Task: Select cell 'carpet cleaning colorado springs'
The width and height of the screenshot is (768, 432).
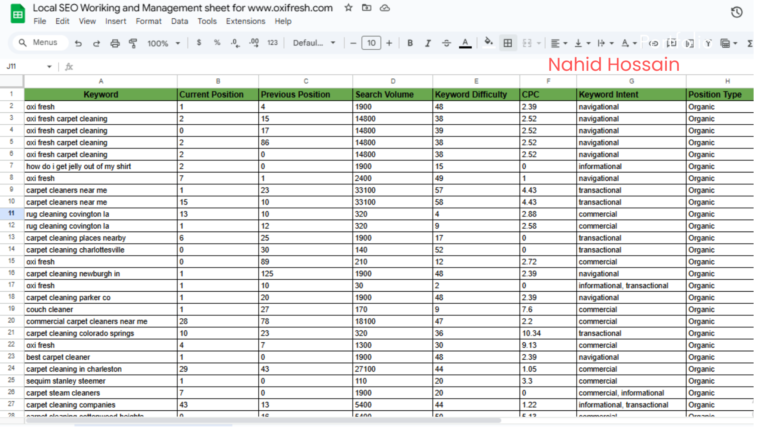Action: [x=101, y=333]
